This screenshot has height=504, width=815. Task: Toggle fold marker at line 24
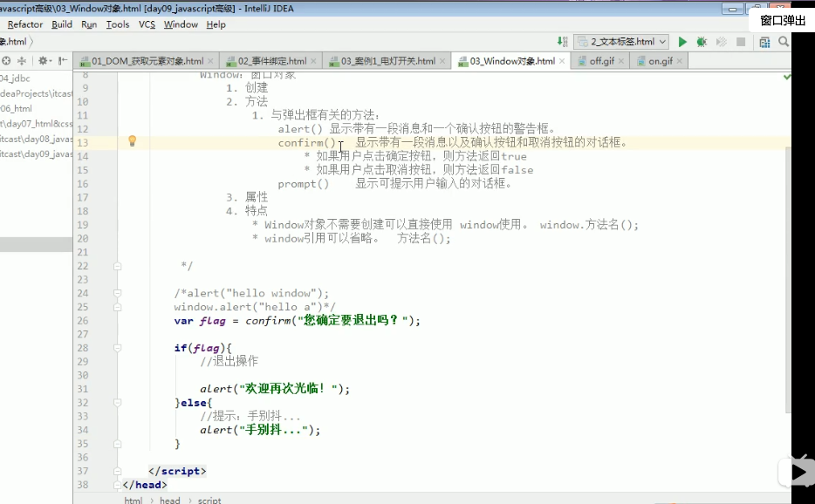118,294
